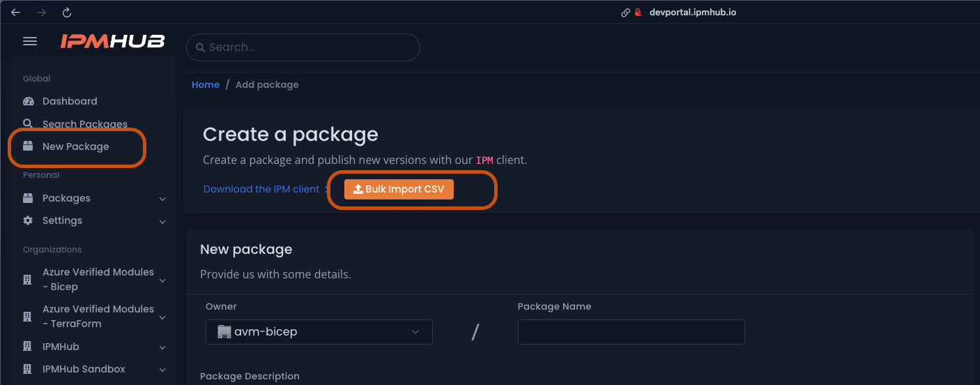
Task: Expand the Packages sidebar section
Action: tap(162, 199)
